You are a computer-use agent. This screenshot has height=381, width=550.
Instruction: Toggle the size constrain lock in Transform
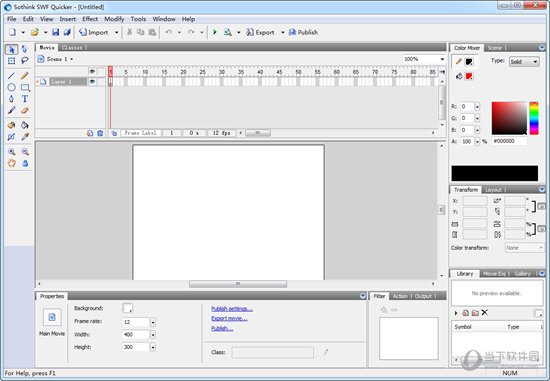click(x=542, y=206)
